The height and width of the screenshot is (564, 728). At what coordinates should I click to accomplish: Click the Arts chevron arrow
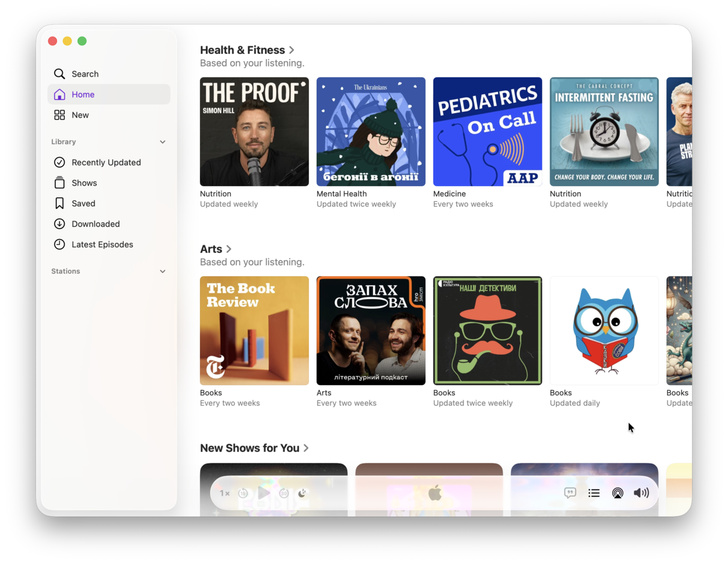229,249
